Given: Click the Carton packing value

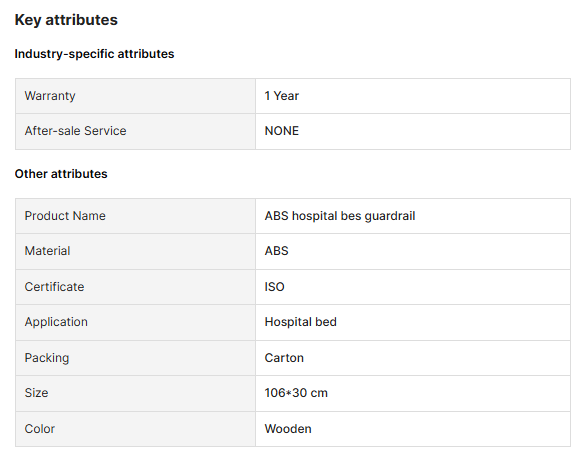Looking at the screenshot, I should coord(284,358).
